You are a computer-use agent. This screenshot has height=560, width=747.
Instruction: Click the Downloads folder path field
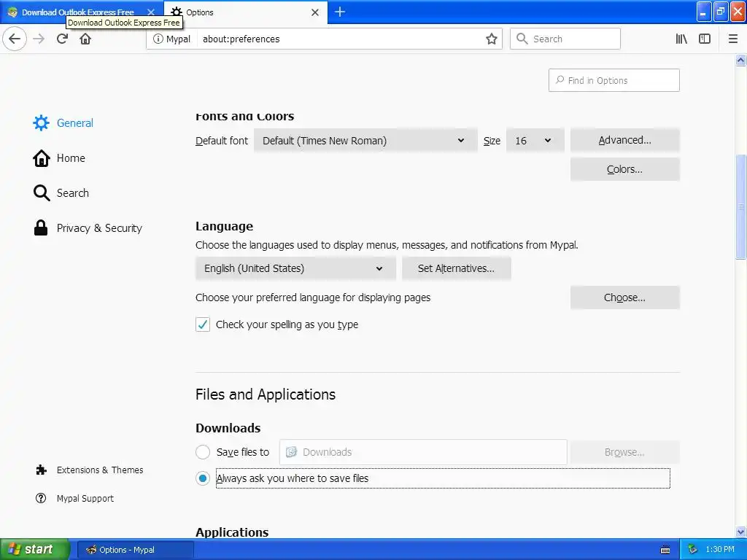(x=423, y=452)
